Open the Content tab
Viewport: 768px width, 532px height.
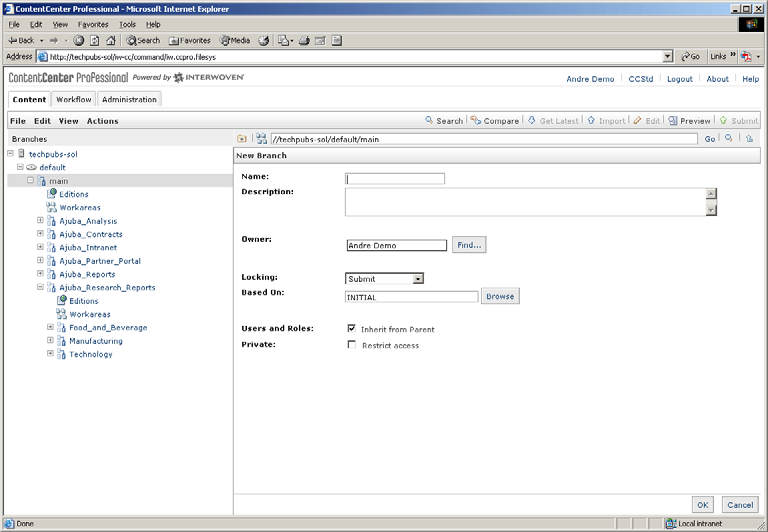click(x=29, y=99)
